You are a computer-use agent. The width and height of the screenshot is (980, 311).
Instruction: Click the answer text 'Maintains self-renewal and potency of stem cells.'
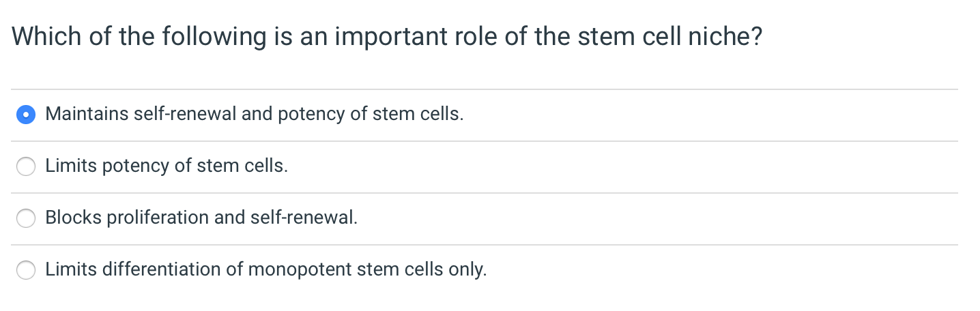pyautogui.click(x=255, y=114)
